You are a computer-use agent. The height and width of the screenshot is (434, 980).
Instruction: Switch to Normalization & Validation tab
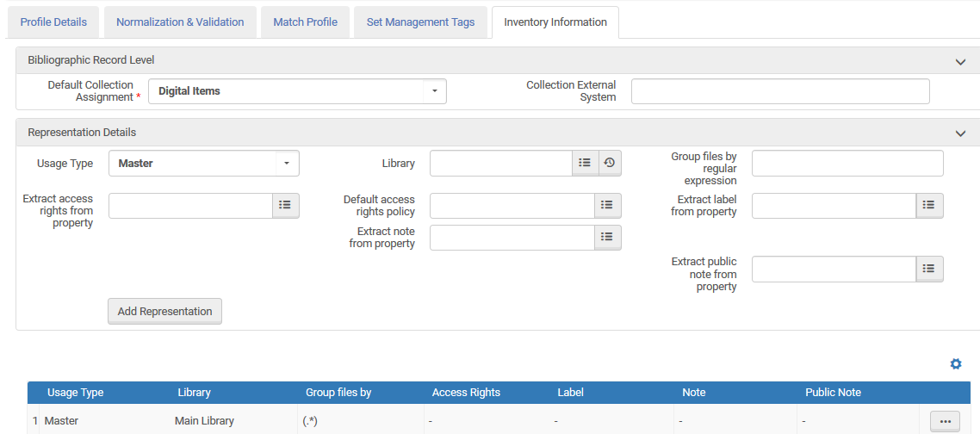(180, 22)
